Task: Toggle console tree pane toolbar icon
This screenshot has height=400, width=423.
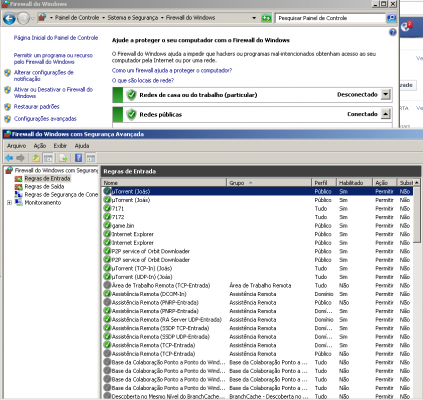Action: (48, 158)
